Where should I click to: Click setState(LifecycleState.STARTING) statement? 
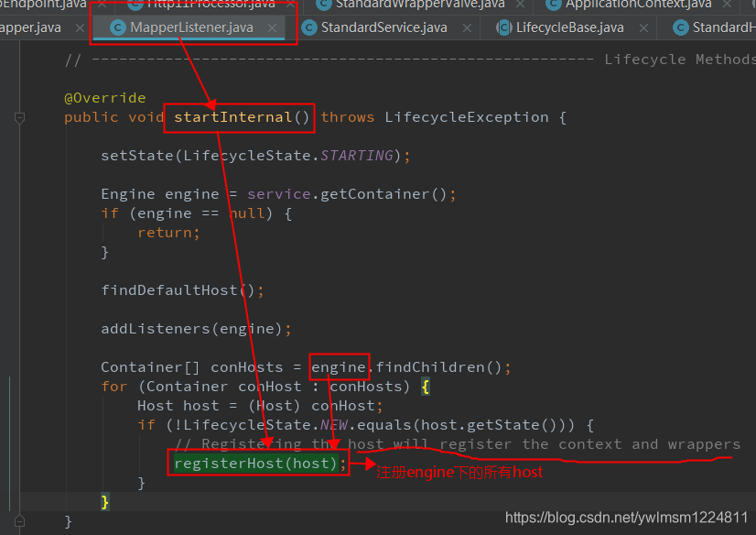pos(255,156)
